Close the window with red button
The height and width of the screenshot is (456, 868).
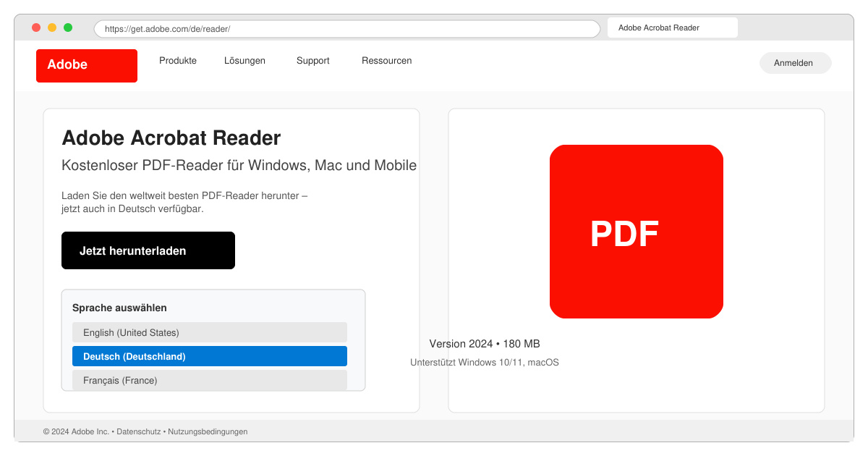tap(36, 28)
